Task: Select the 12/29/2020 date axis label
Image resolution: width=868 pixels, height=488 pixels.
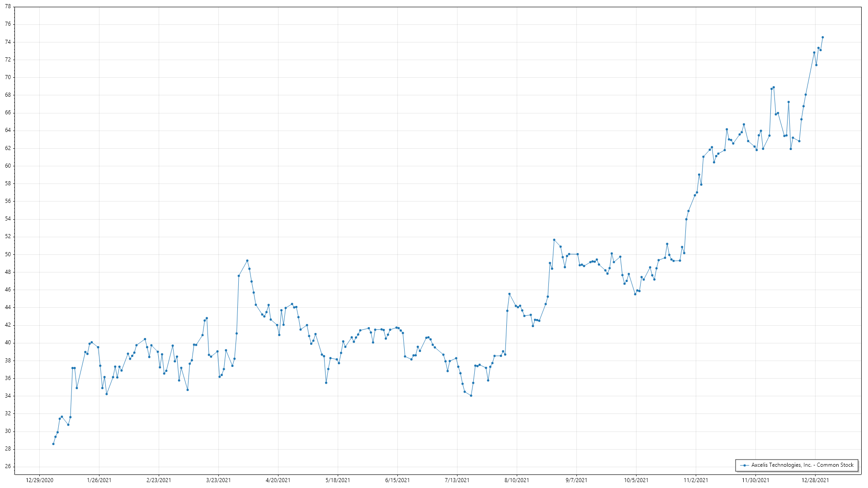Action: [x=39, y=480]
